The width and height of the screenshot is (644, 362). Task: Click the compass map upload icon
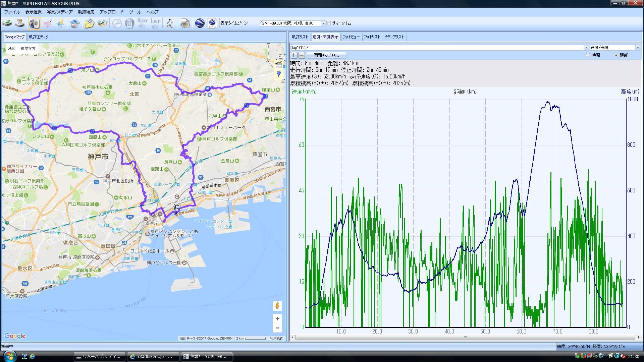pos(74,23)
